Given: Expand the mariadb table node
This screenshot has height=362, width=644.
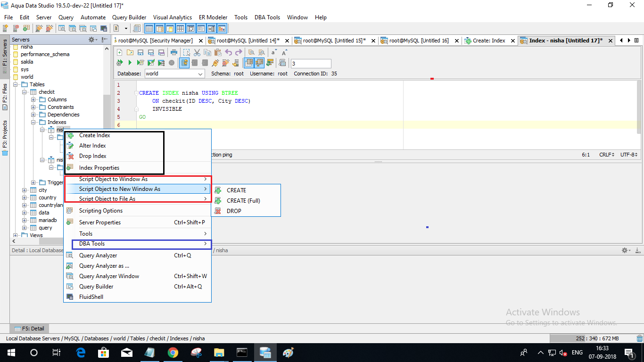Looking at the screenshot, I should [x=25, y=220].
